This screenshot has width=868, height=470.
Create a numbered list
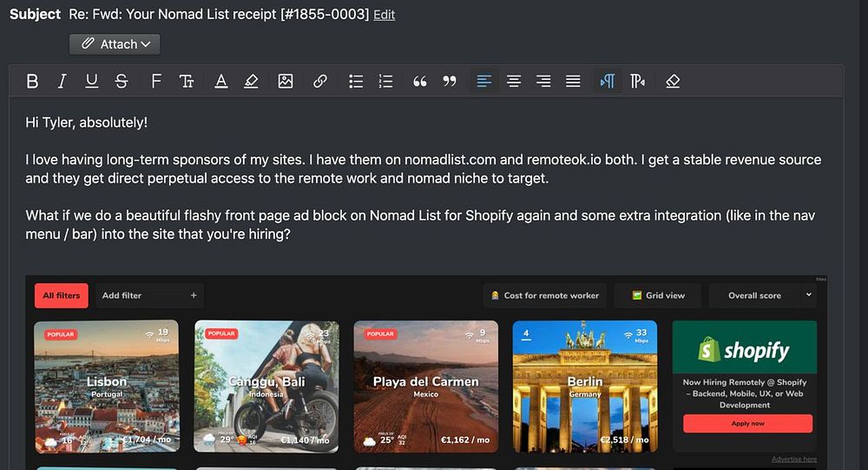(x=386, y=82)
